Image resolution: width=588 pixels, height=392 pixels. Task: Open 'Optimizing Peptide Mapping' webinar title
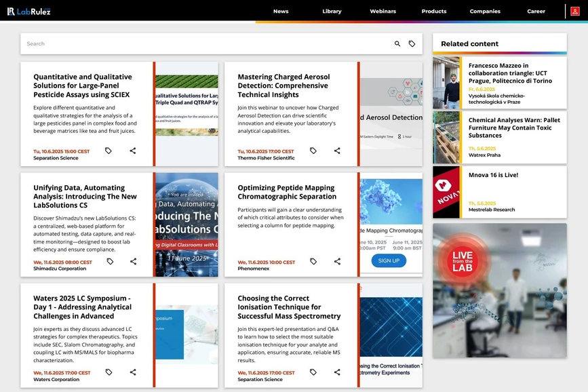[287, 192]
